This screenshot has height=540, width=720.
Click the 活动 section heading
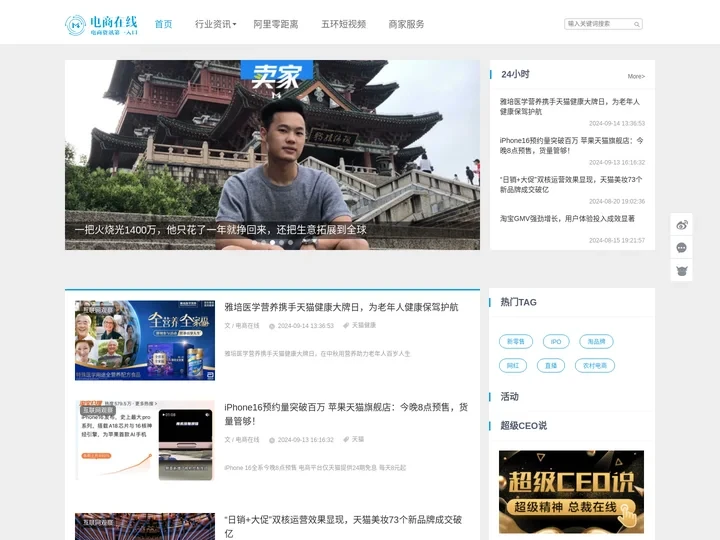click(509, 397)
